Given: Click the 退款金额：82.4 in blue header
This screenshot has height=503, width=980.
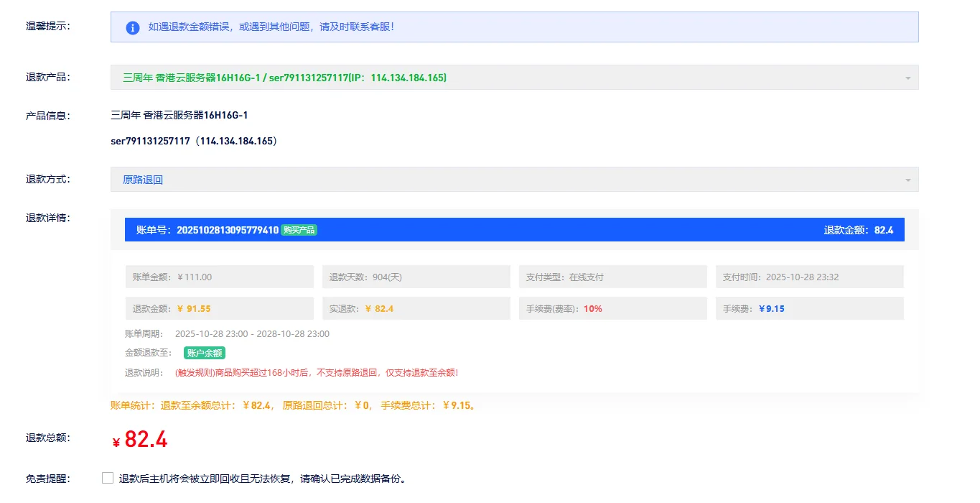Looking at the screenshot, I should point(858,230).
